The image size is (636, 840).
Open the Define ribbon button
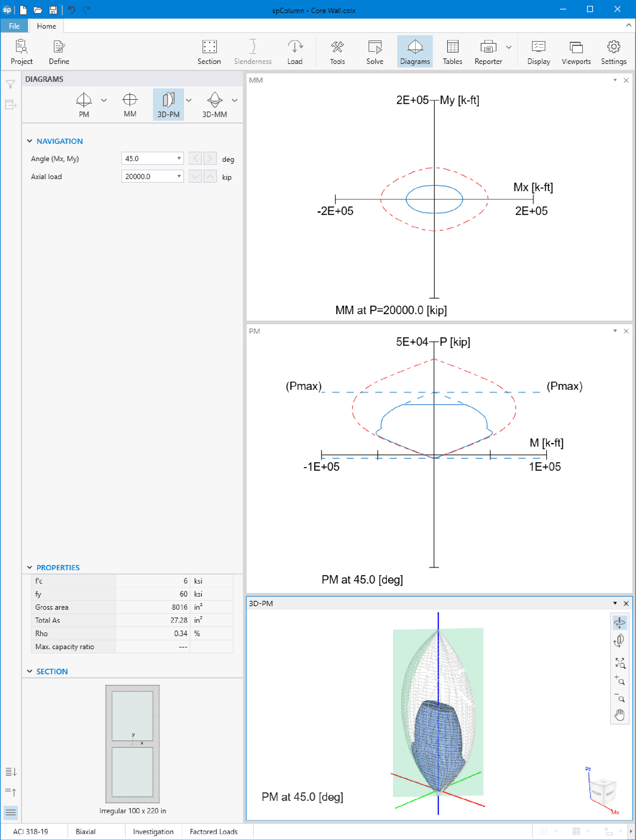click(59, 52)
